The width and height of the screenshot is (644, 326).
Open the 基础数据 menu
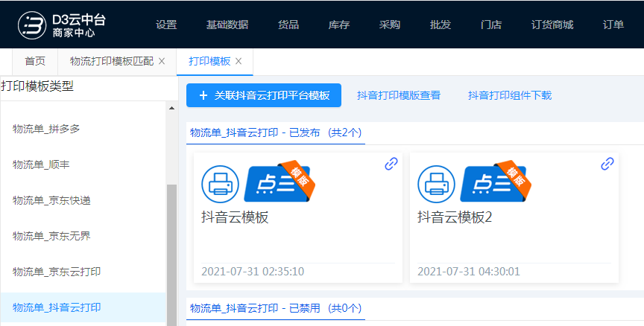click(227, 25)
